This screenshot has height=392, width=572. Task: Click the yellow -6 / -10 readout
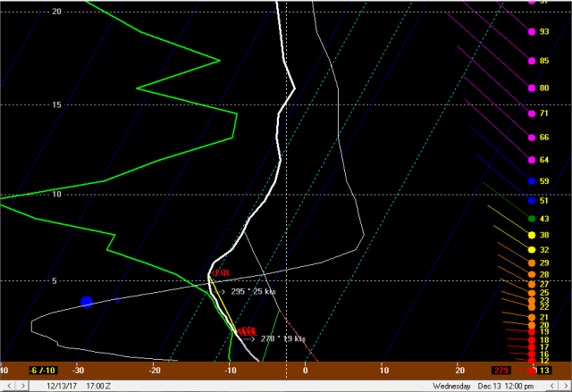(41, 371)
